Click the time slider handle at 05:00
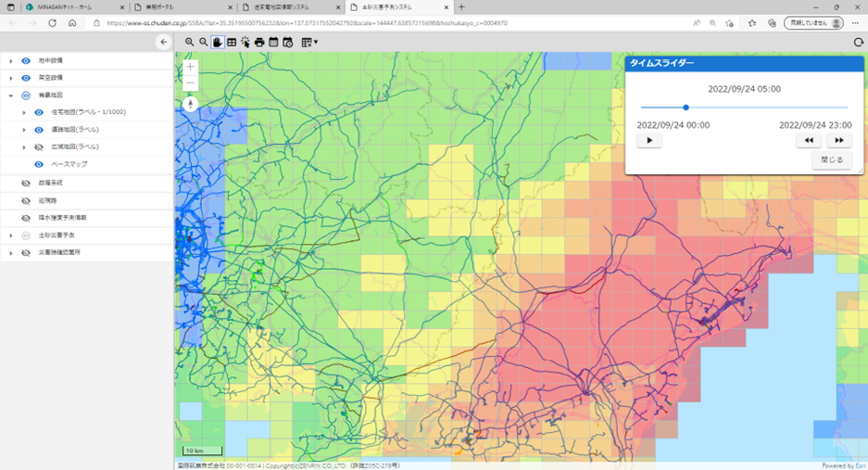Screen dimensions: 868x470 click(686, 108)
